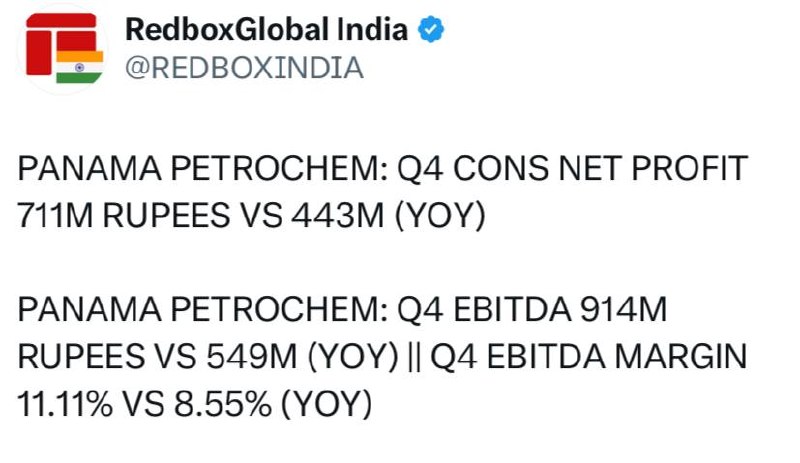
Task: Click the (YOY) after 443M
Action: click(440, 215)
